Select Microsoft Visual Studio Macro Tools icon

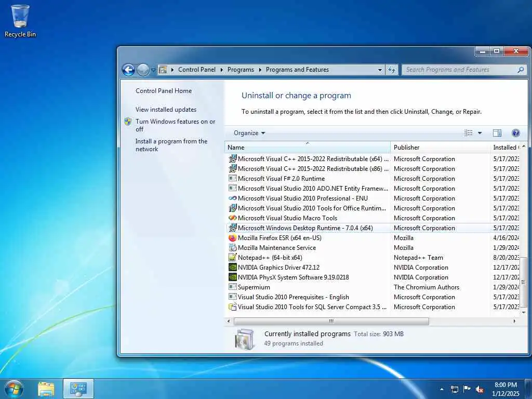(232, 218)
